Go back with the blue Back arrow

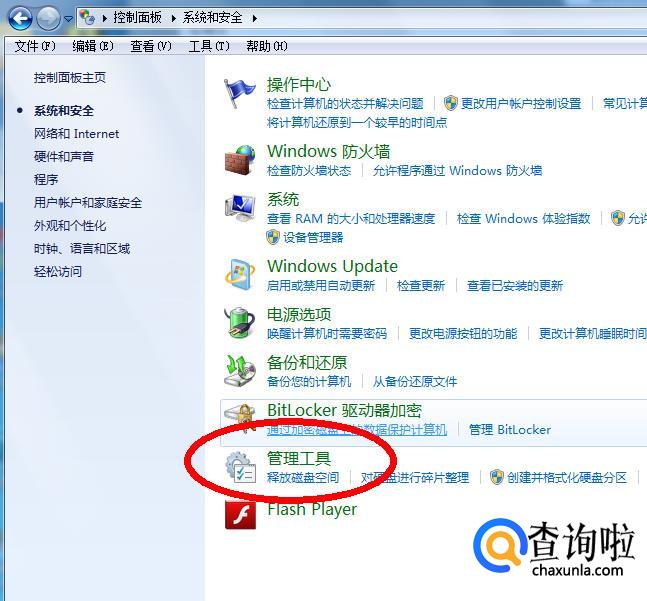(x=20, y=18)
